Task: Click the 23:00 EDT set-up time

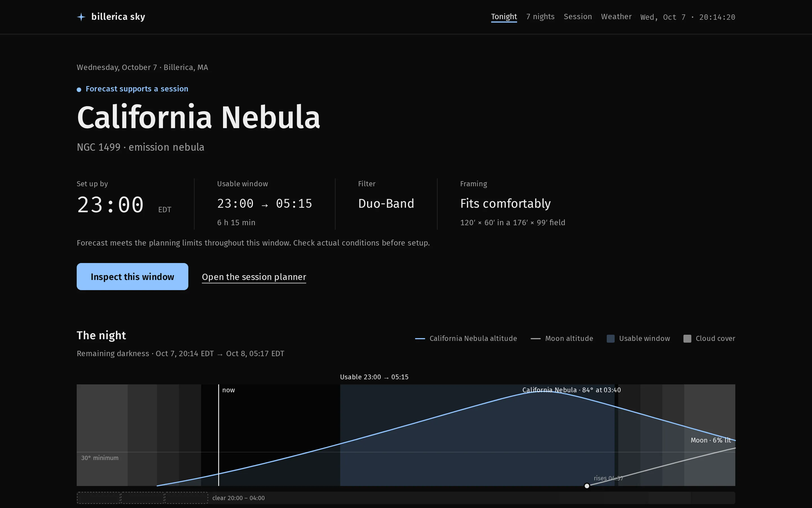Action: tap(124, 205)
